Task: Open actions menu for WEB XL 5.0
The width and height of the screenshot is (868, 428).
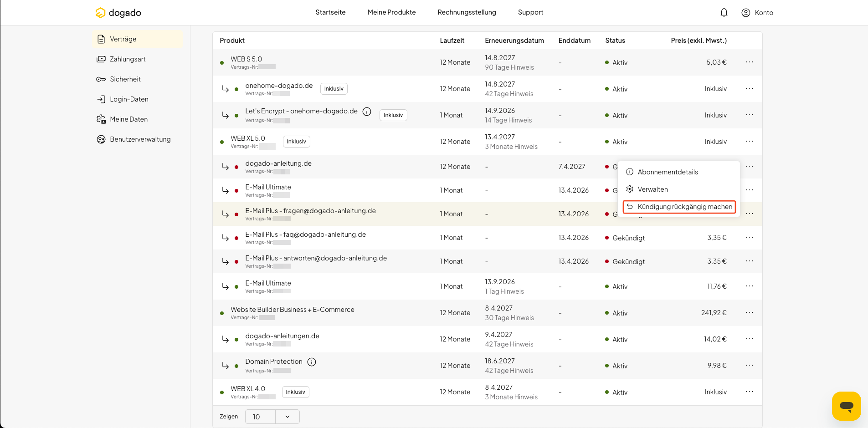Action: (x=750, y=141)
